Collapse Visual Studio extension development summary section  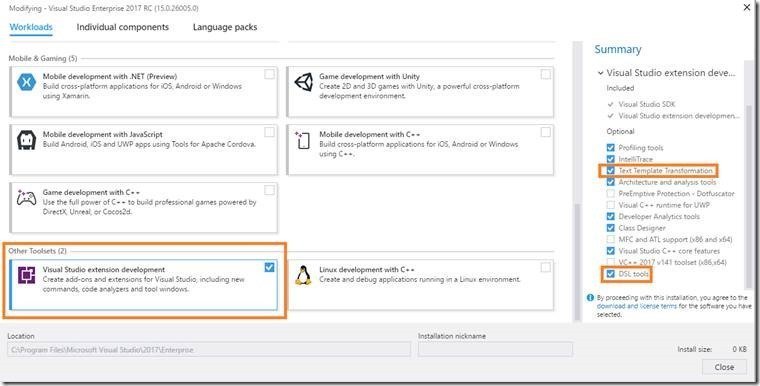[601, 73]
